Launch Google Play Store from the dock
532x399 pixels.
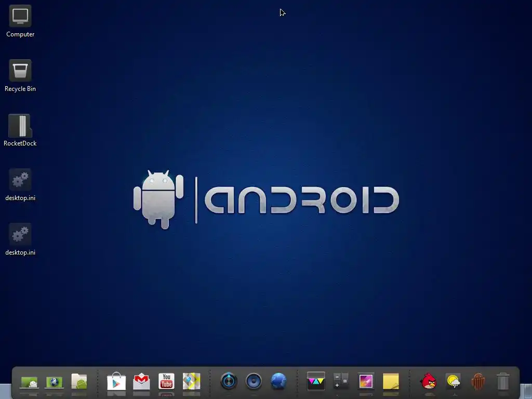(x=116, y=381)
